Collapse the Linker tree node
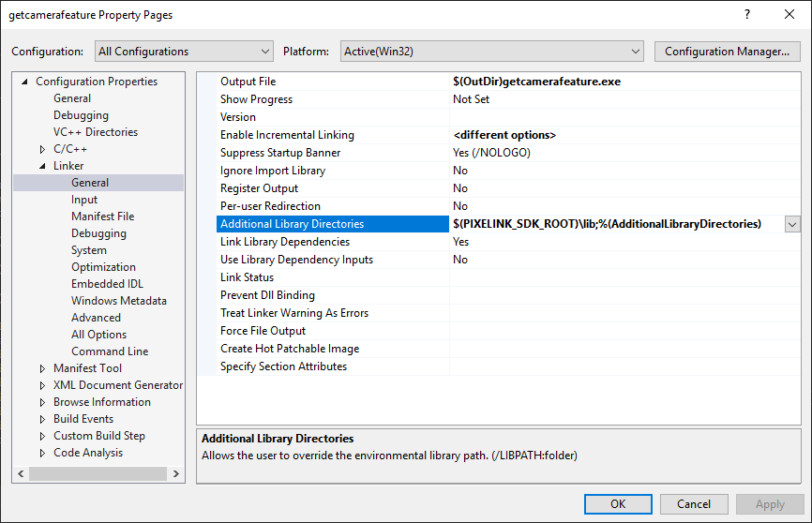The width and height of the screenshot is (812, 523). [x=42, y=166]
